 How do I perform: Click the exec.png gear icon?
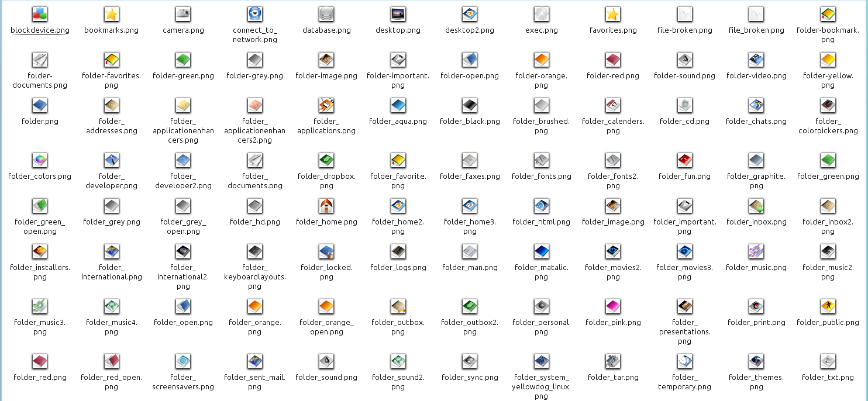point(542,14)
